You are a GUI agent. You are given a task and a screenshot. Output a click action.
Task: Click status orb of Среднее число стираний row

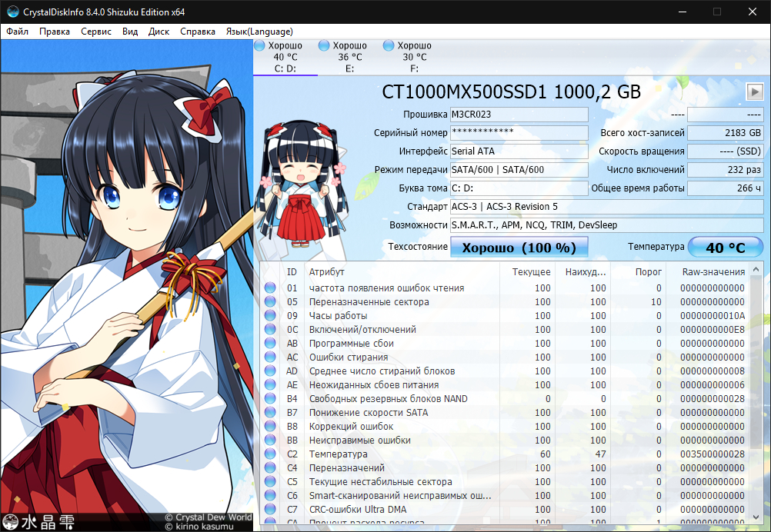(x=270, y=371)
